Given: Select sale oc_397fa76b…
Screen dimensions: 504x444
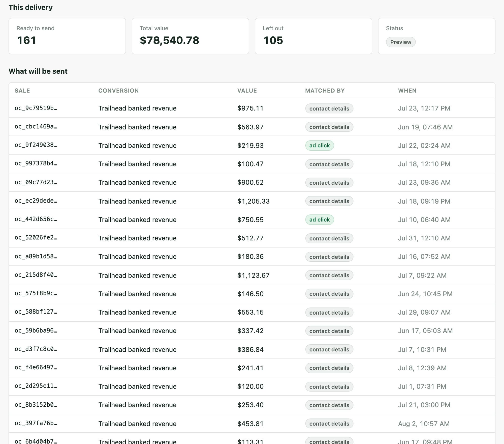Looking at the screenshot, I should (x=36, y=423).
